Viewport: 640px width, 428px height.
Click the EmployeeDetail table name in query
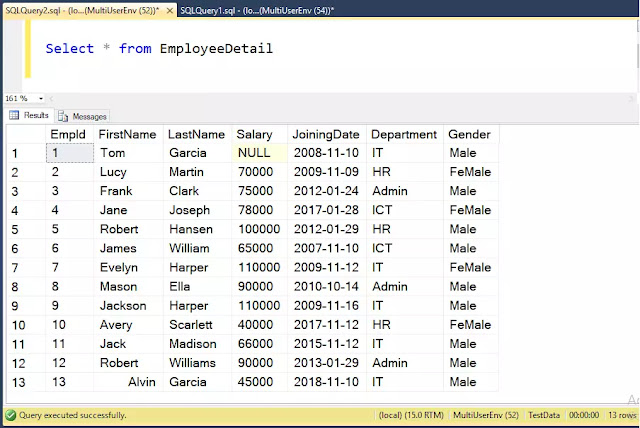point(216,49)
